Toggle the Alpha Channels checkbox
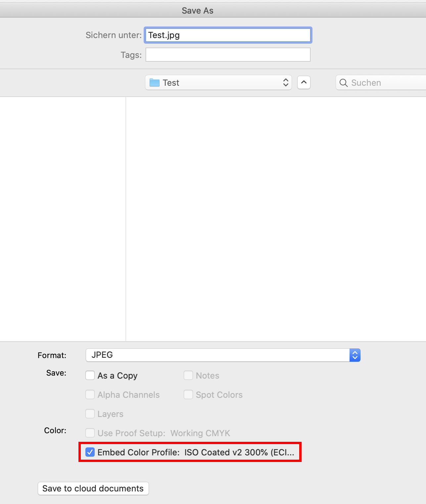This screenshot has height=504, width=426. [90, 395]
